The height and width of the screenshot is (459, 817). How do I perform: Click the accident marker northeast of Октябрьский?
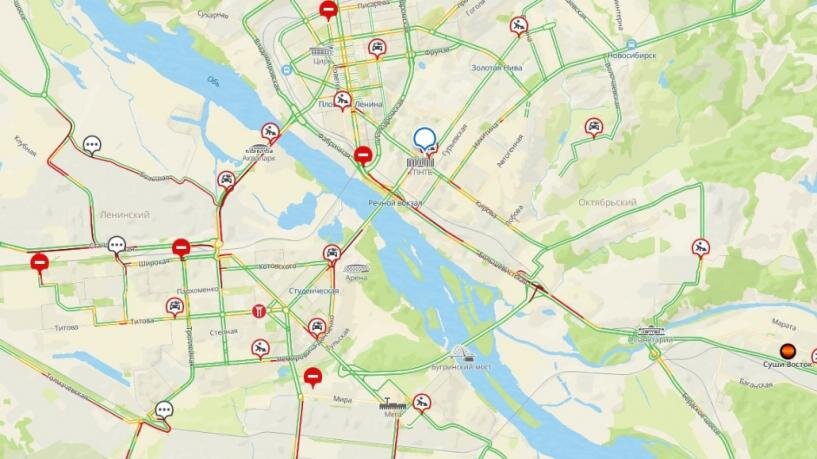coord(593,127)
